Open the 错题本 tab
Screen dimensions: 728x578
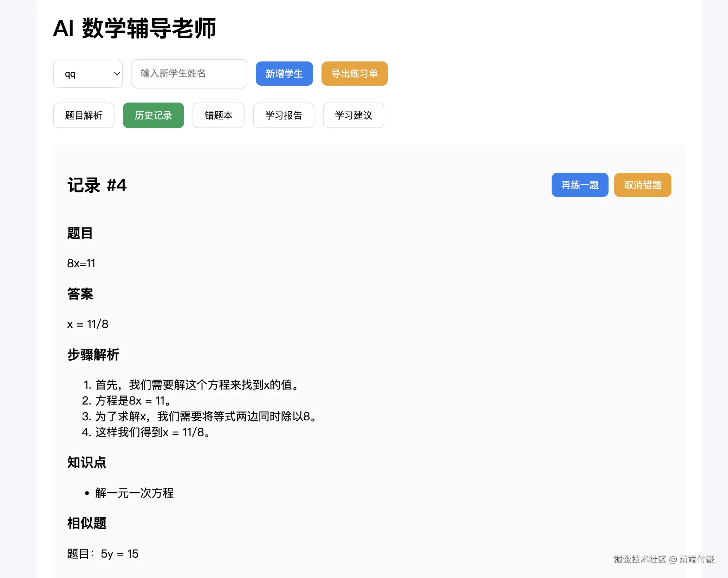click(x=218, y=116)
